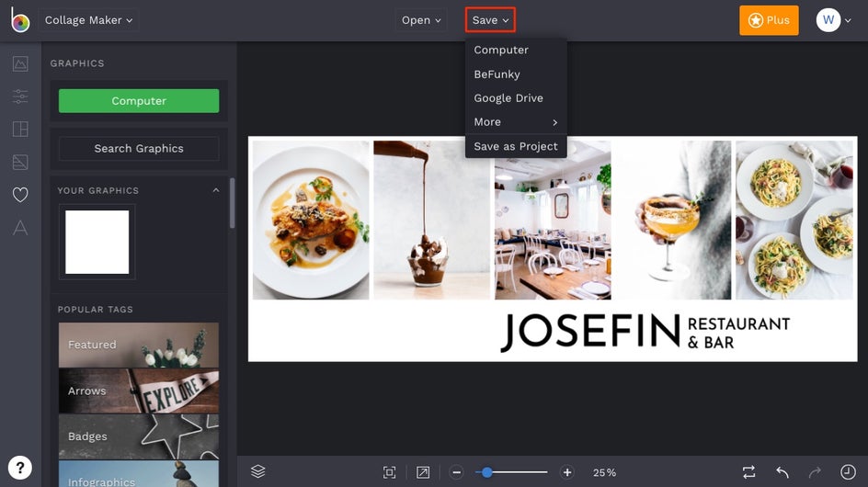Open the Infographics tag
Viewport: 868px width, 487px height.
coord(139,474)
